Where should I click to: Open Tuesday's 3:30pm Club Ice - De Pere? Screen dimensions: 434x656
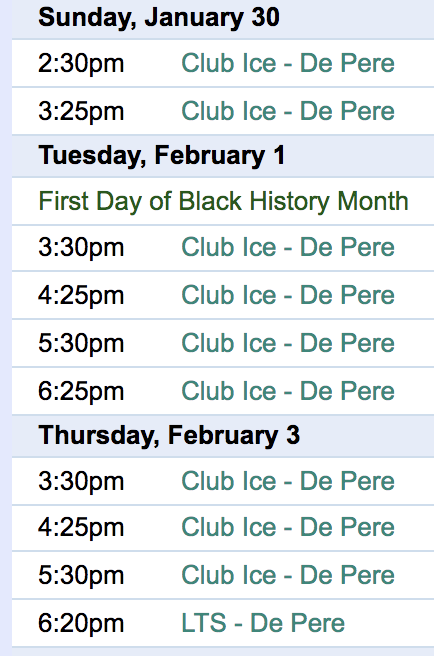click(x=288, y=247)
